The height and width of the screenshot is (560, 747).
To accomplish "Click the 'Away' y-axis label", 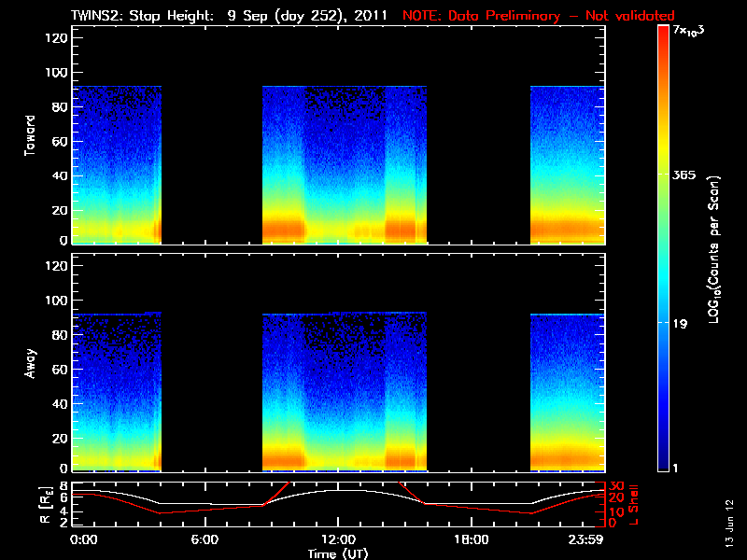I will pyautogui.click(x=30, y=364).
